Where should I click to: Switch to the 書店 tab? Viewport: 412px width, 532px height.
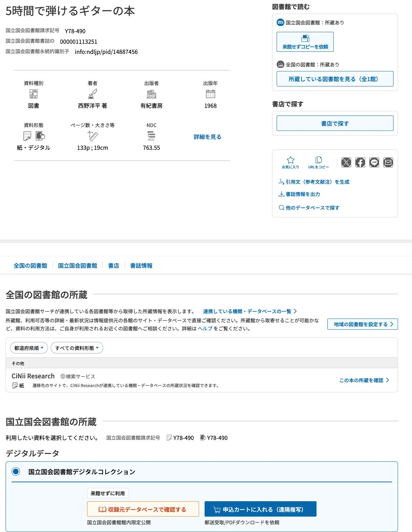(114, 266)
